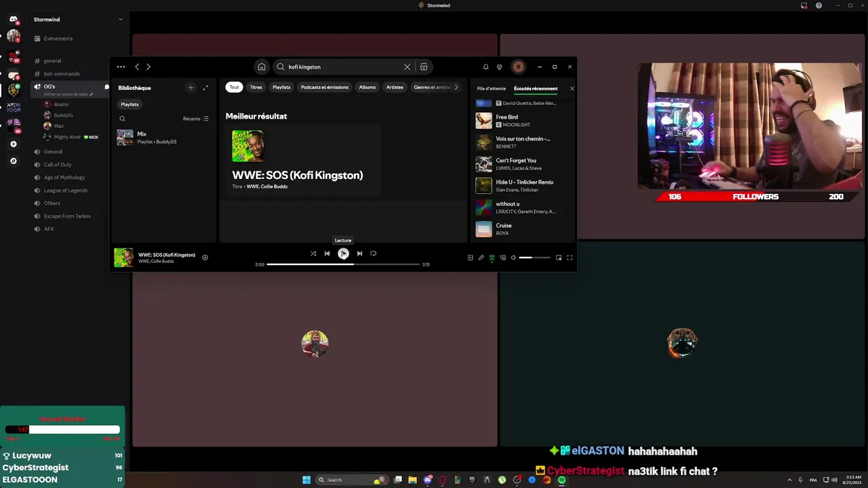This screenshot has width=868, height=488.
Task: Open Spotify notifications bell
Action: pyautogui.click(x=486, y=67)
